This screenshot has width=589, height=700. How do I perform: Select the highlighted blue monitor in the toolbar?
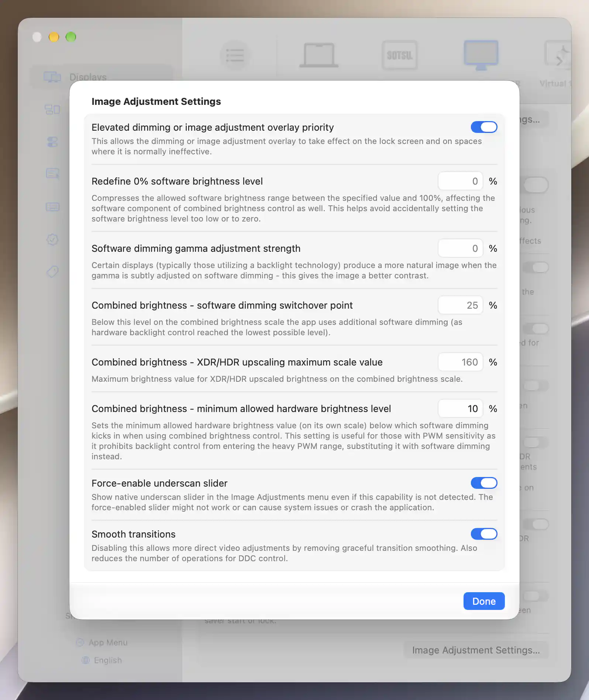pyautogui.click(x=481, y=55)
